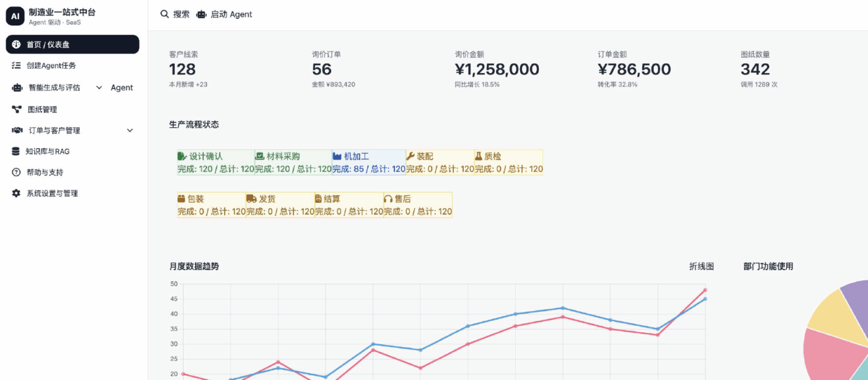Screen dimensions: 868x380
Task: Expand the 订单与客户管理 chevron
Action: click(130, 130)
